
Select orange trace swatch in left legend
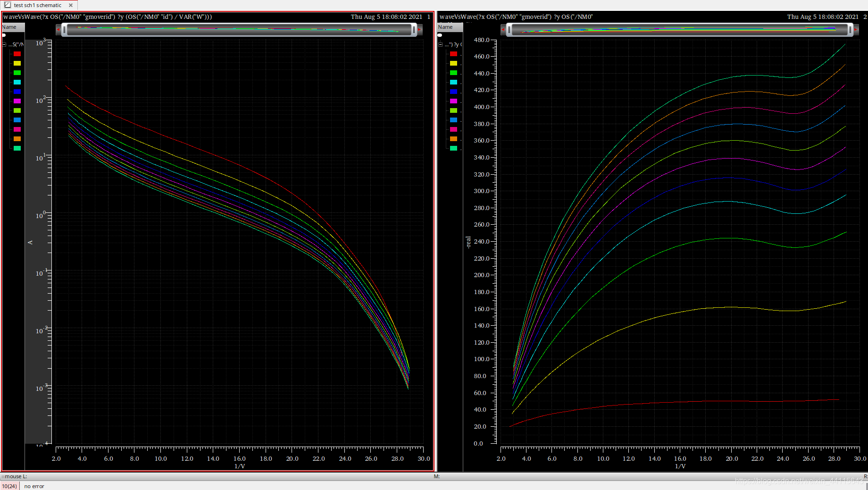[x=17, y=139]
